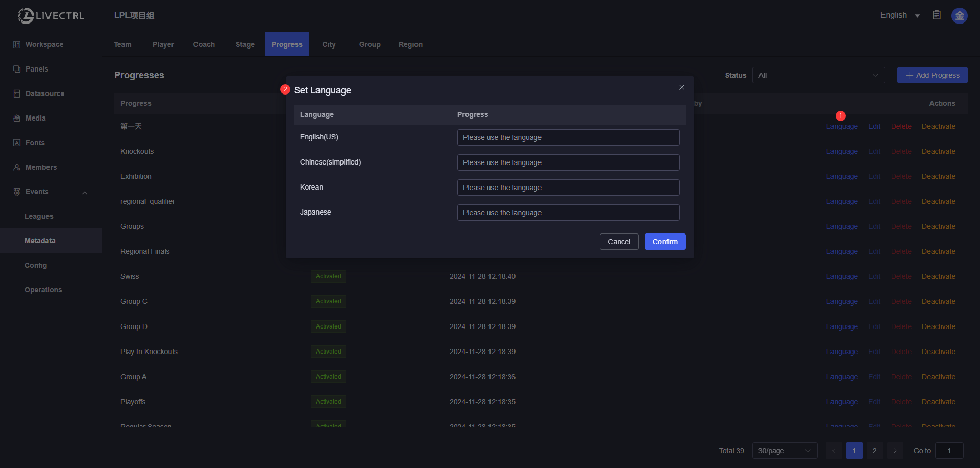
Task: Open Datasource via its sidebar icon
Action: (x=17, y=93)
